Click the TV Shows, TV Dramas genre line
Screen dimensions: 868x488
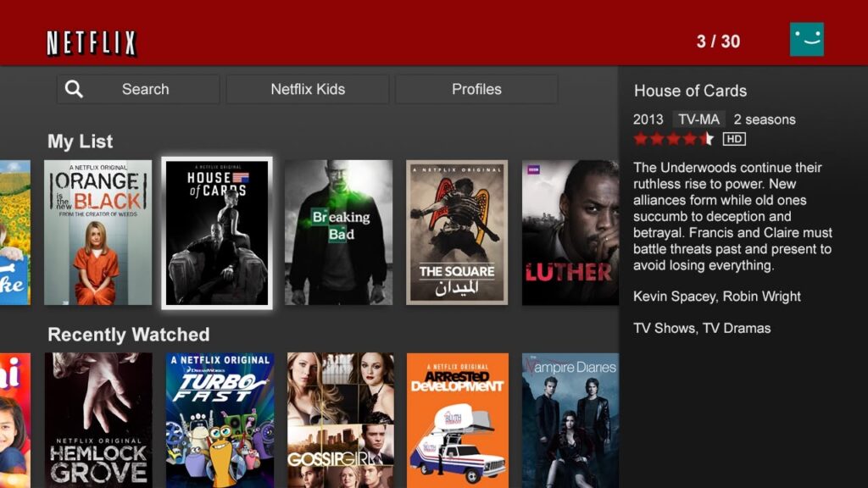[702, 328]
